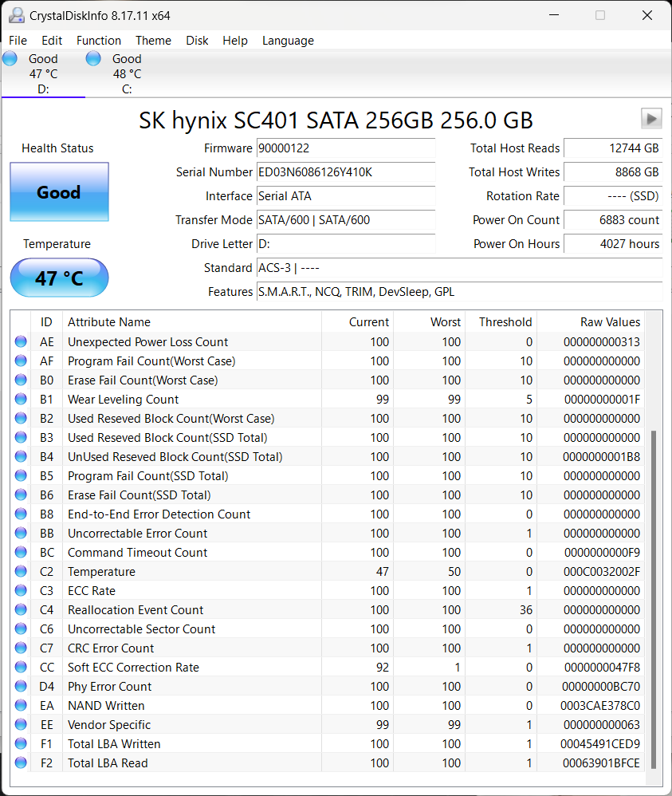This screenshot has height=796, width=672.
Task: Click the Firmware value field
Action: click(346, 148)
